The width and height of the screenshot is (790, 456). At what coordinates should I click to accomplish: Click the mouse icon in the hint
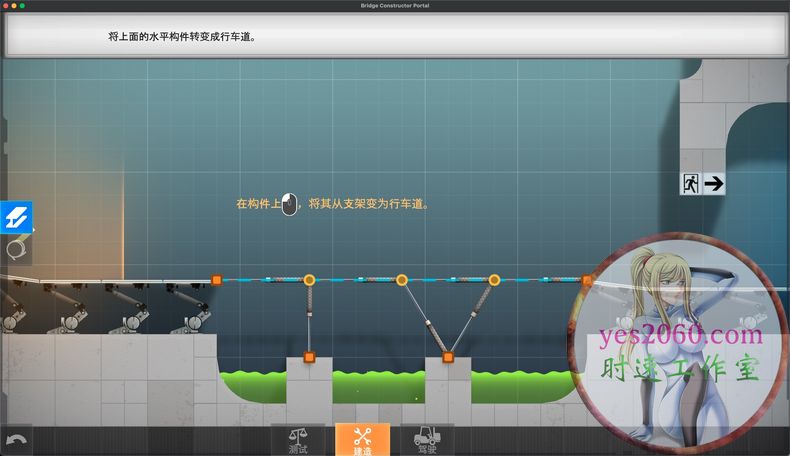click(x=290, y=204)
